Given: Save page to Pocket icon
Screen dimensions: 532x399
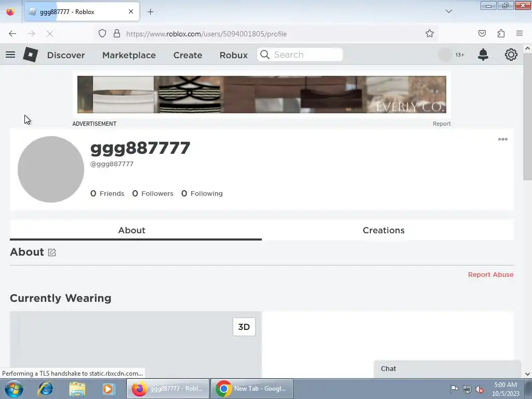Looking at the screenshot, I should pyautogui.click(x=482, y=34).
